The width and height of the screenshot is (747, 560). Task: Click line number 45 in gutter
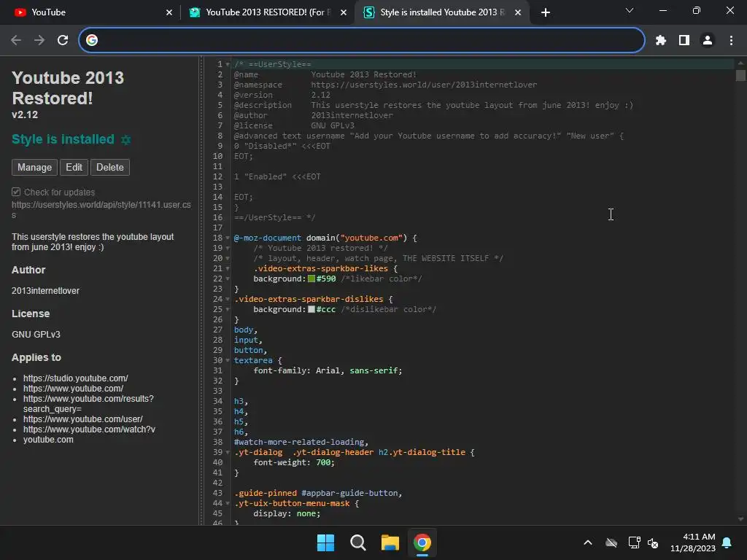click(217, 514)
